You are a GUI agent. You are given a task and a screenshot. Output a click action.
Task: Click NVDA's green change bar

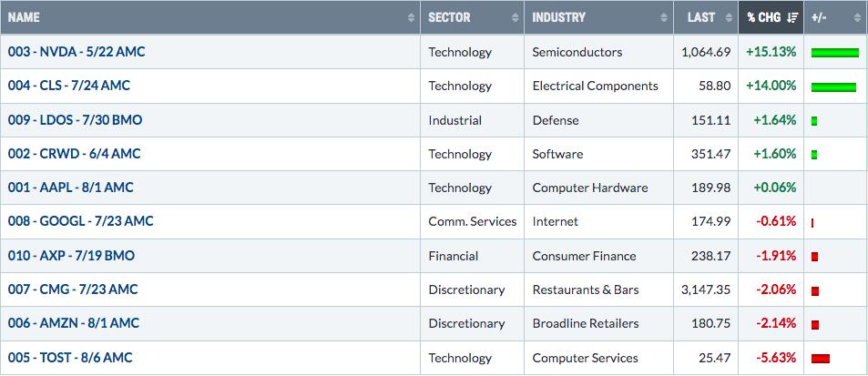pos(835,53)
